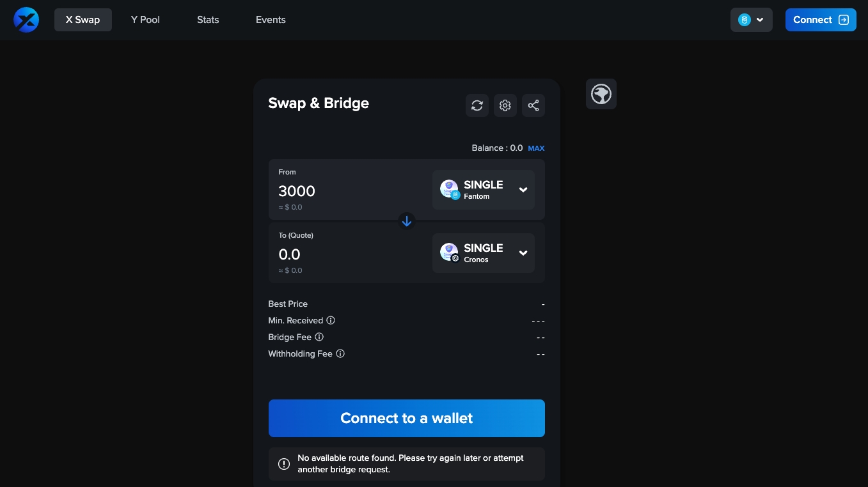The height and width of the screenshot is (487, 868).
Task: Open the Stats tab
Action: click(208, 20)
